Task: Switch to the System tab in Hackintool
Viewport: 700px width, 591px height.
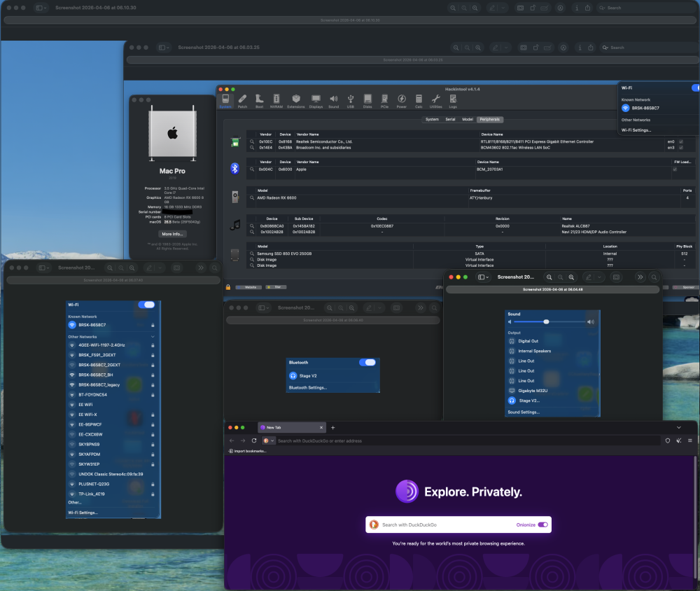Action: (432, 119)
